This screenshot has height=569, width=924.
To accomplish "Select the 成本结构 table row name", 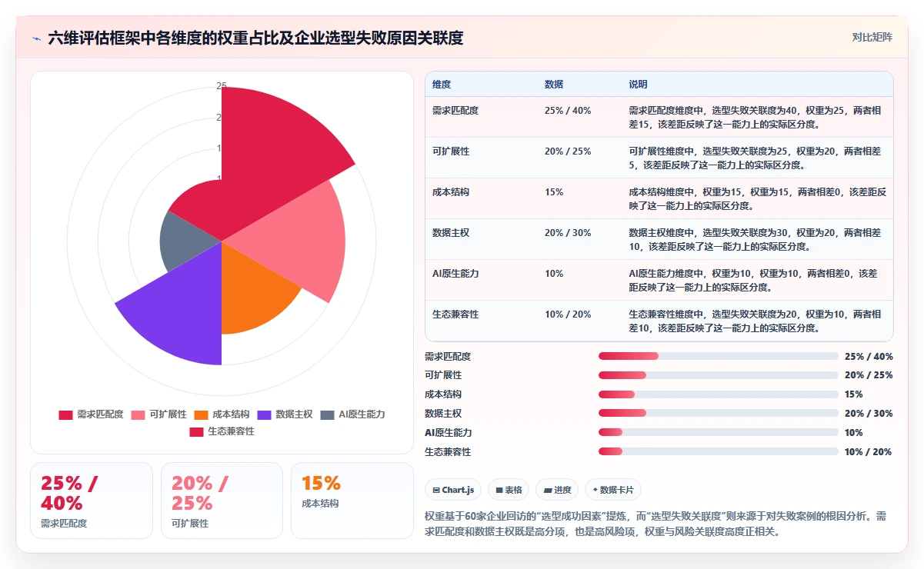I will [x=451, y=192].
